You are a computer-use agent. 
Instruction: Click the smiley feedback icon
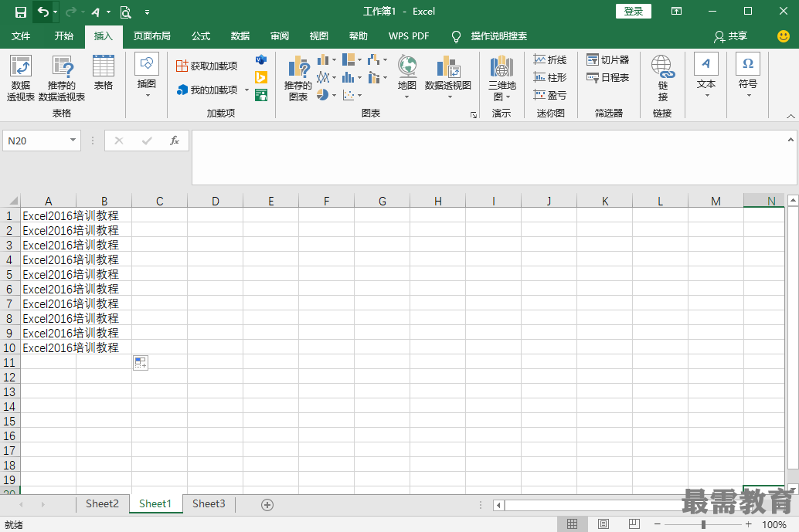[x=784, y=36]
